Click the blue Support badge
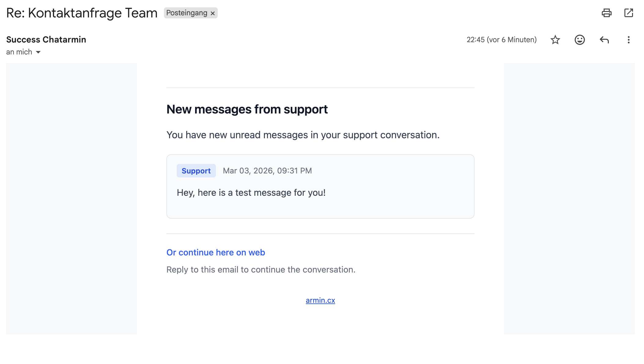Image resolution: width=644 pixels, height=364 pixels. tap(196, 171)
